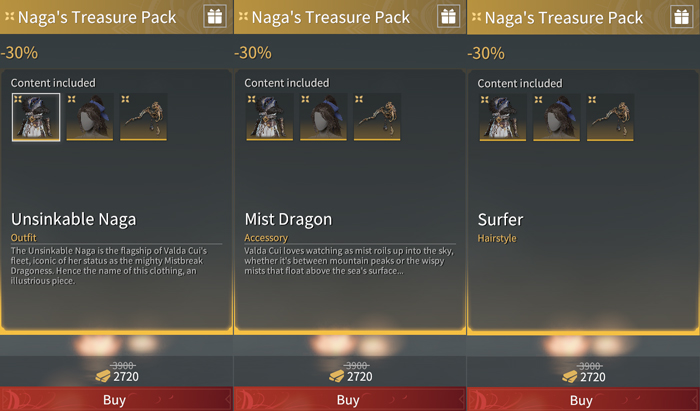This screenshot has width=700, height=411.
Task: Click the gift icon in the right panel header
Action: 681,17
